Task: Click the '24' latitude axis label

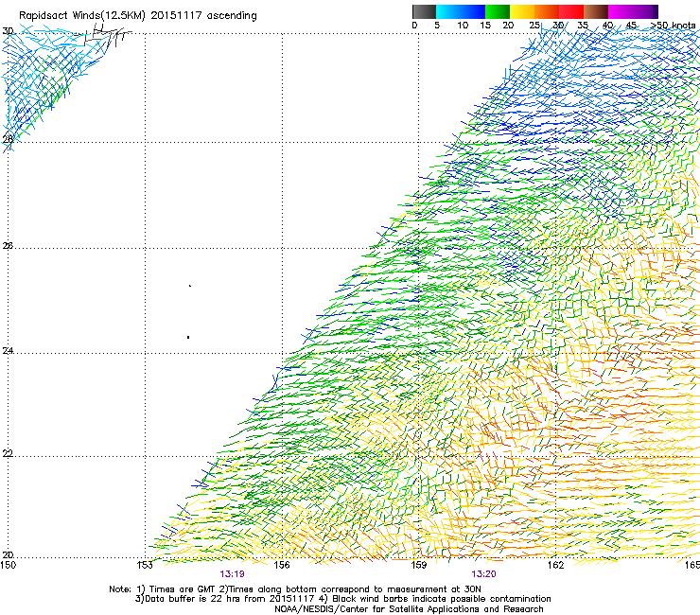Action: (x=8, y=351)
